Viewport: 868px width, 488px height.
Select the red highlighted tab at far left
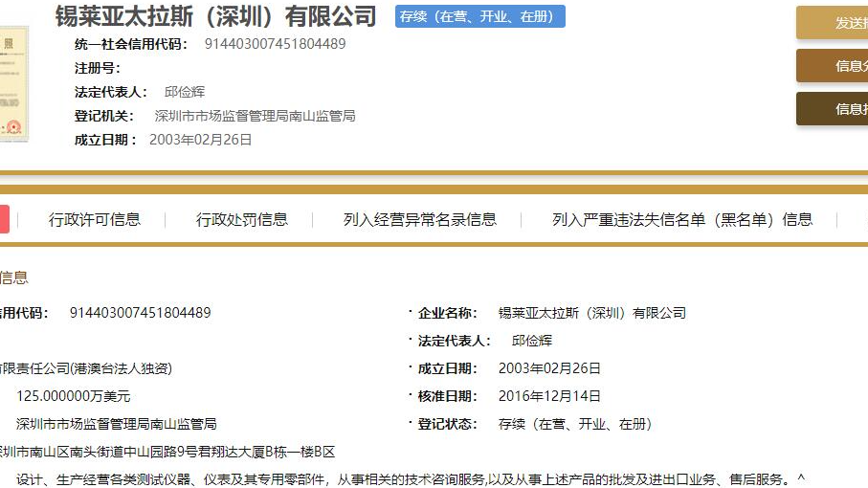pyautogui.click(x=4, y=219)
